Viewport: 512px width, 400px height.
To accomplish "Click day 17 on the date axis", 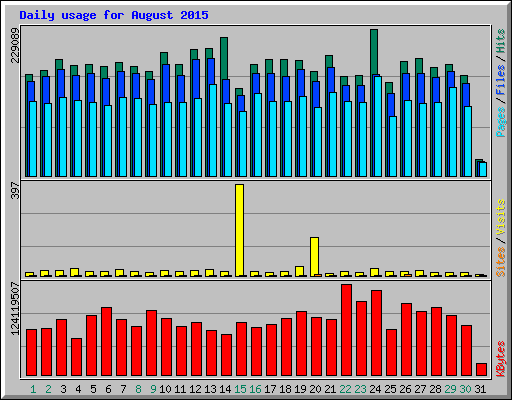I will tap(270, 389).
